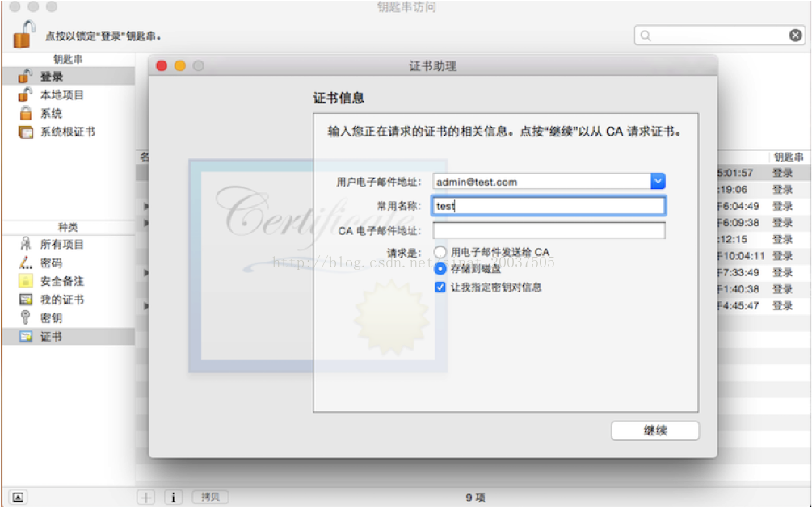Select the row with time 6:04:49
Image resolution: width=812 pixels, height=508 pixels.
[764, 206]
